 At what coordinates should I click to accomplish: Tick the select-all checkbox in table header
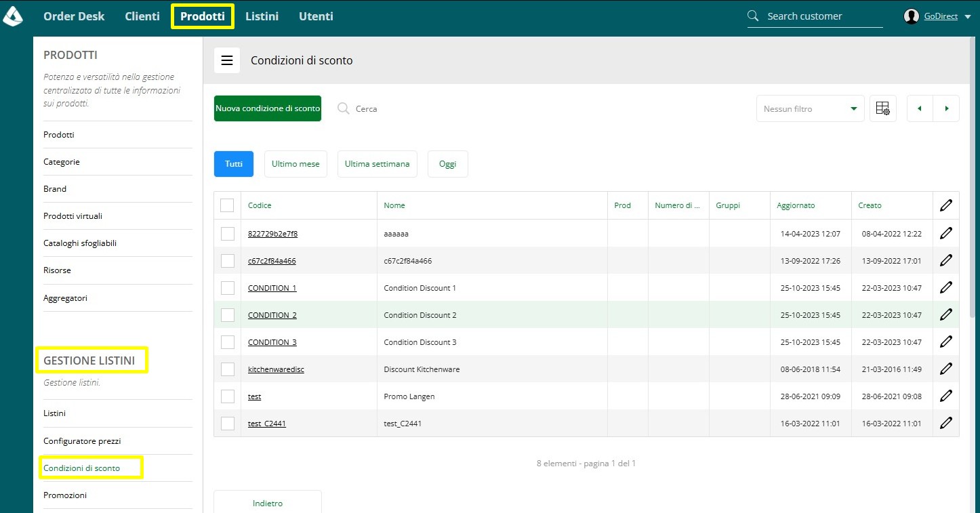coord(227,205)
